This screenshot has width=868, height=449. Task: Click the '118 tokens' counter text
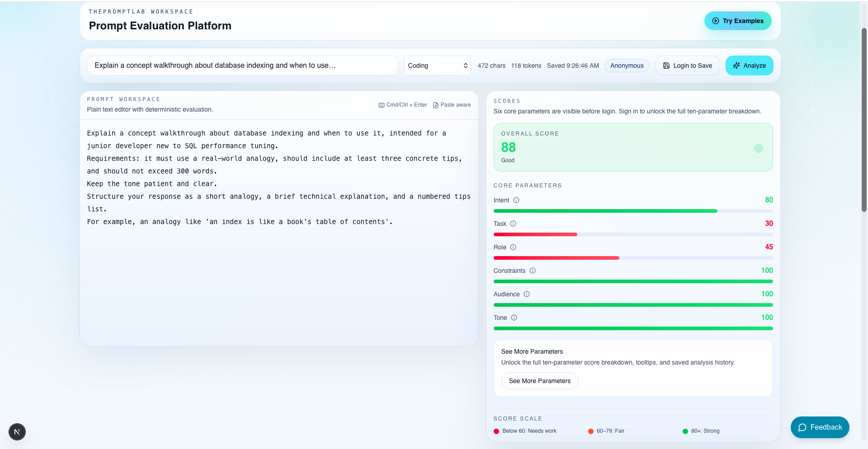[x=526, y=65]
